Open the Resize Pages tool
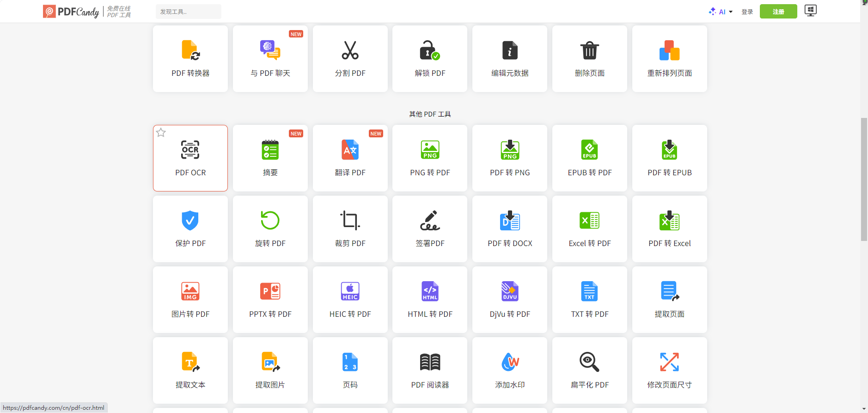 pyautogui.click(x=669, y=370)
